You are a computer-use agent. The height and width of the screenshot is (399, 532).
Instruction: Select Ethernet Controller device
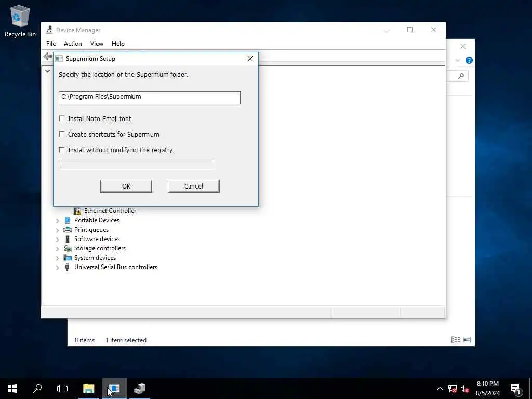point(110,211)
